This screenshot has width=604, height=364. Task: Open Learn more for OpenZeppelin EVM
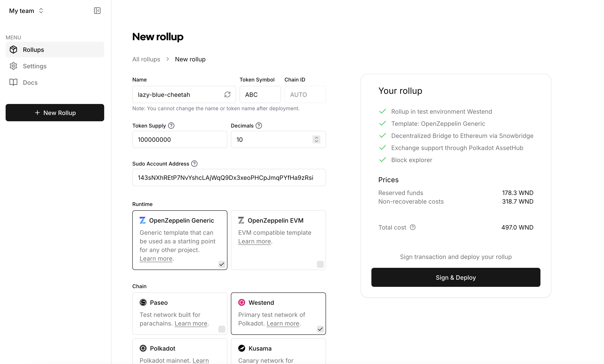point(254,241)
